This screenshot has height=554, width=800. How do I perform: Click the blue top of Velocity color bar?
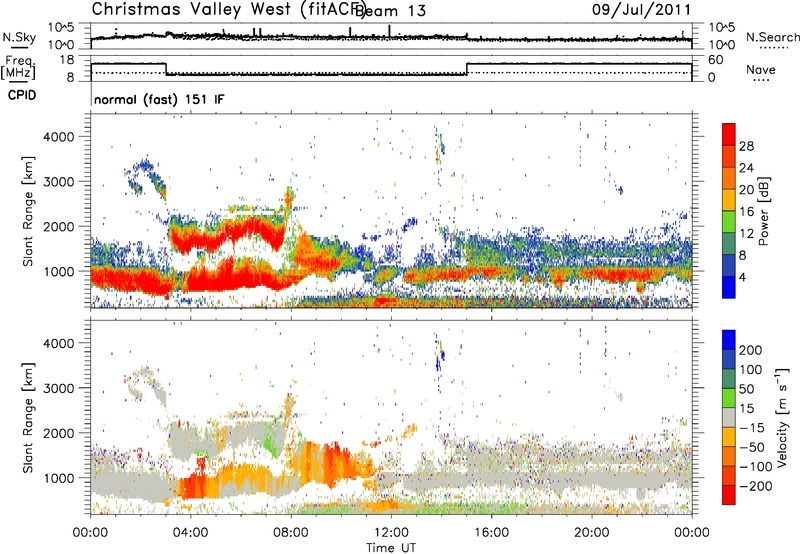pos(729,340)
